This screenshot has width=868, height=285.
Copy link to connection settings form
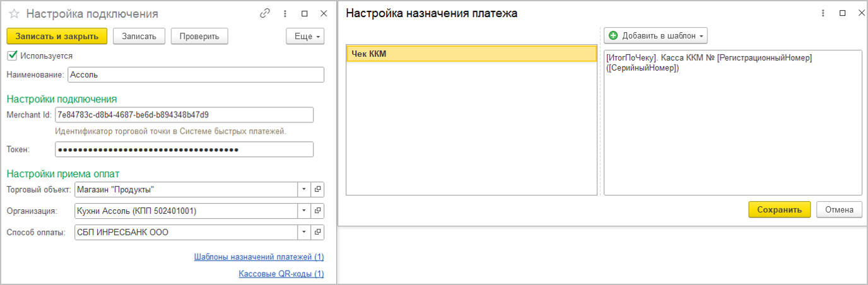click(265, 13)
